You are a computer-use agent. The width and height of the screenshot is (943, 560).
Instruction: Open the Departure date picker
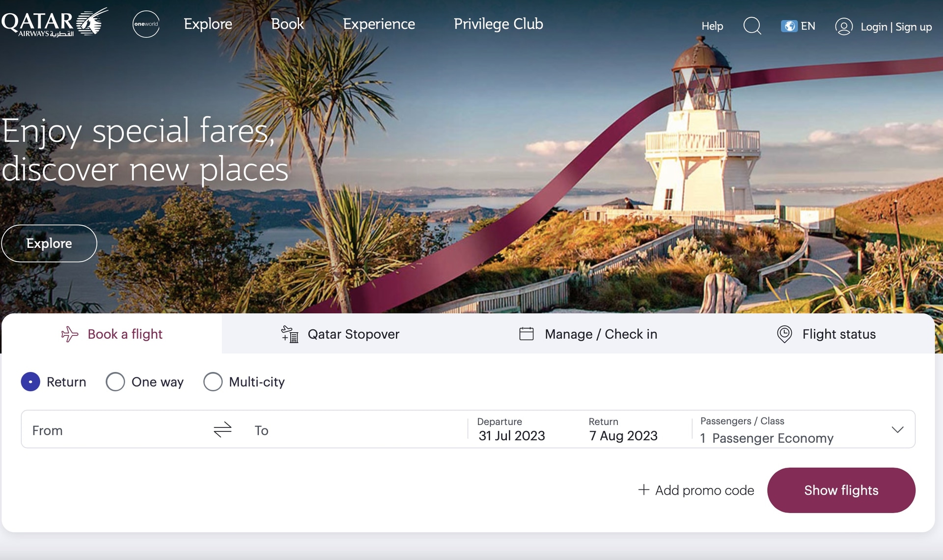[x=511, y=430]
